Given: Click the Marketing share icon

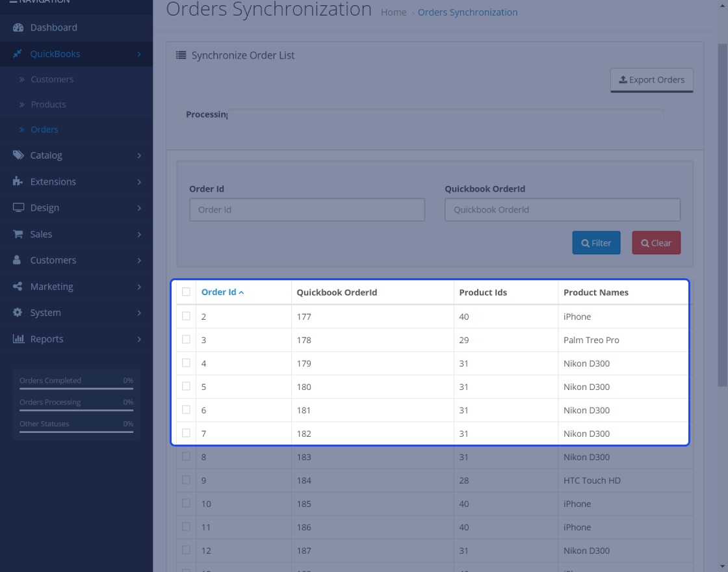Looking at the screenshot, I should point(18,287).
